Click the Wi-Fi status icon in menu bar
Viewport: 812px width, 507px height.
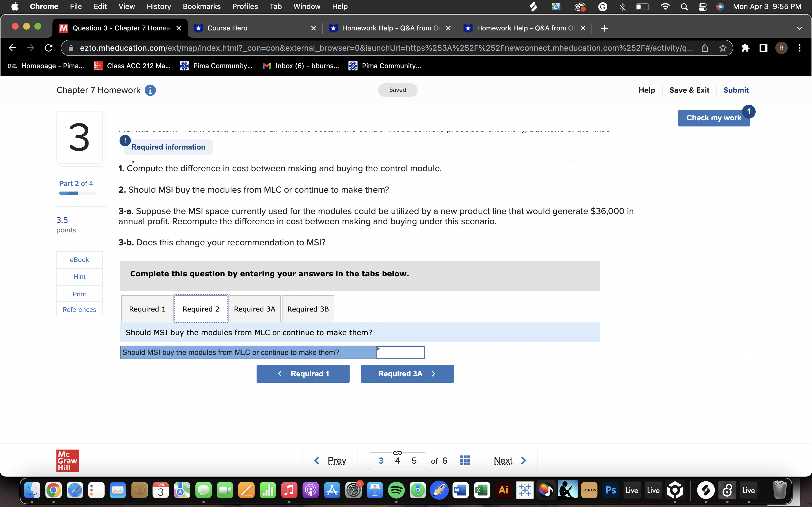point(665,6)
